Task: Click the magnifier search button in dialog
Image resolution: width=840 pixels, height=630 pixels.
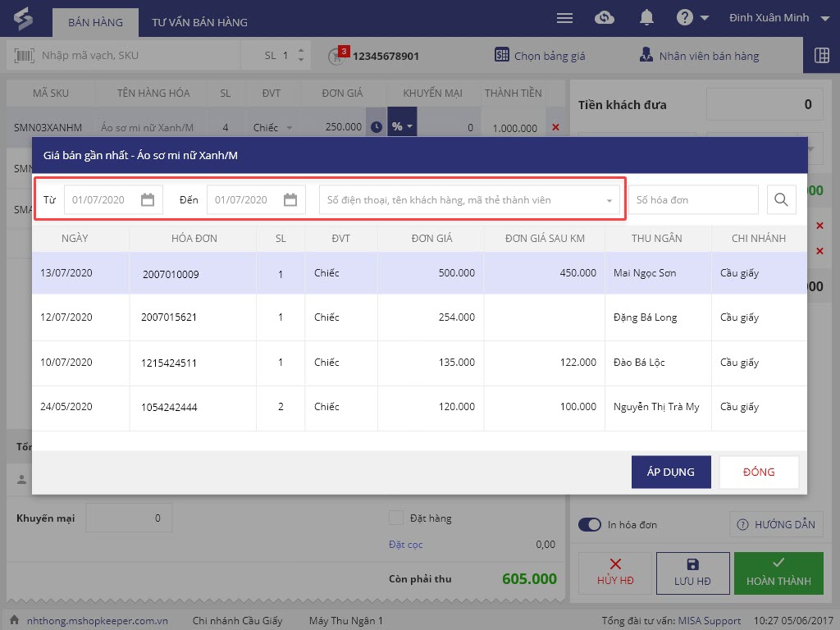Action: click(x=781, y=199)
